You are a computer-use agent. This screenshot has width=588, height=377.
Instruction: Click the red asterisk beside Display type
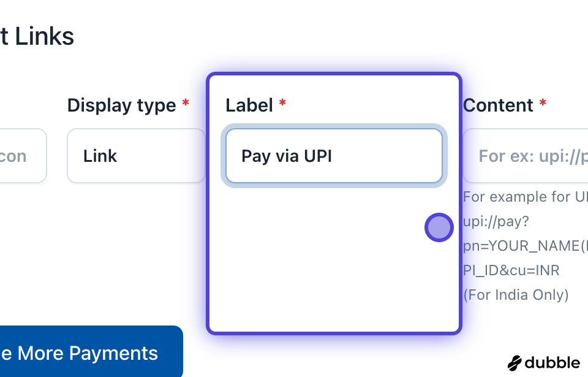(x=186, y=104)
